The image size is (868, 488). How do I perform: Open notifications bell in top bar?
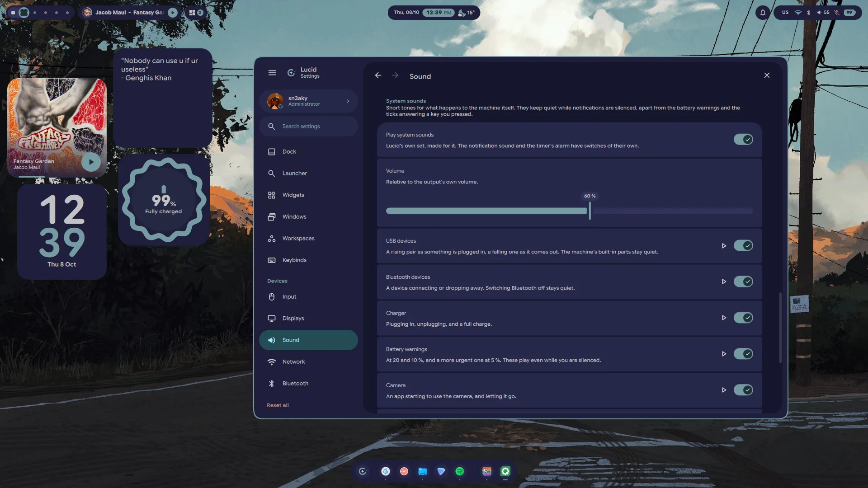click(x=763, y=13)
